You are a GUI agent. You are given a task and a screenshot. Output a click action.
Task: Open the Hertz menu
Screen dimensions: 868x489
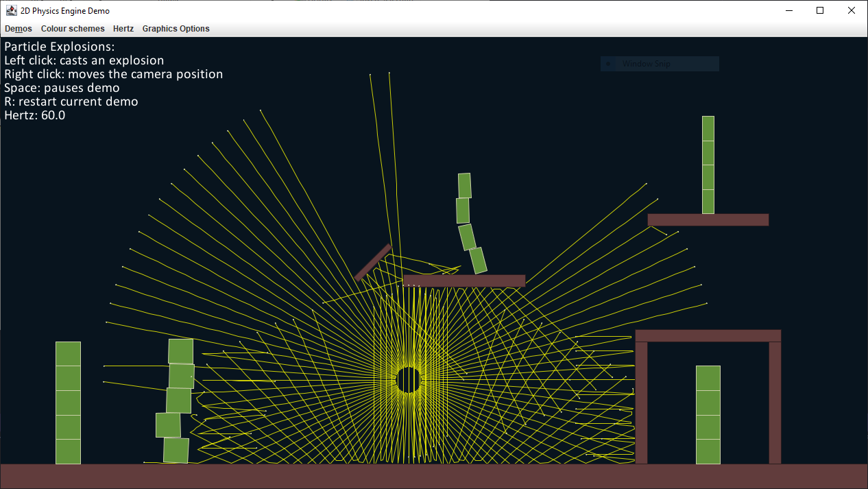point(123,29)
